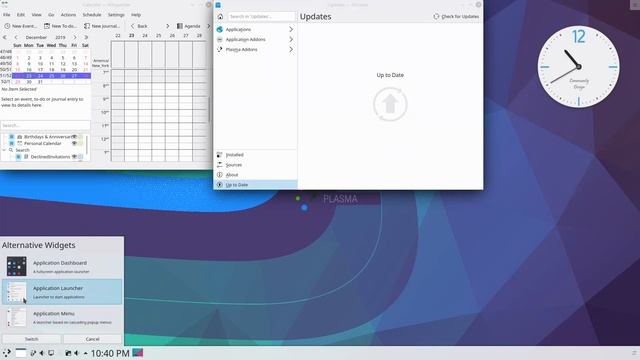
Task: Expand the Application Addons chevron
Action: click(x=291, y=40)
